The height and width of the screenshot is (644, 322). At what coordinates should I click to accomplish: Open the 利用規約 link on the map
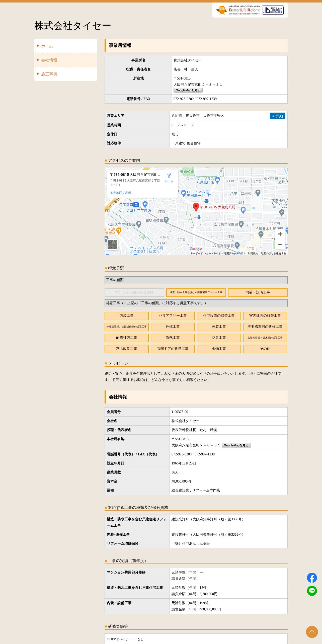click(253, 254)
